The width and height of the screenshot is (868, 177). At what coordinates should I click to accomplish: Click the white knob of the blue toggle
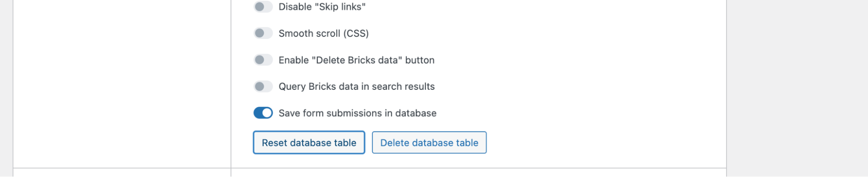coord(267,113)
